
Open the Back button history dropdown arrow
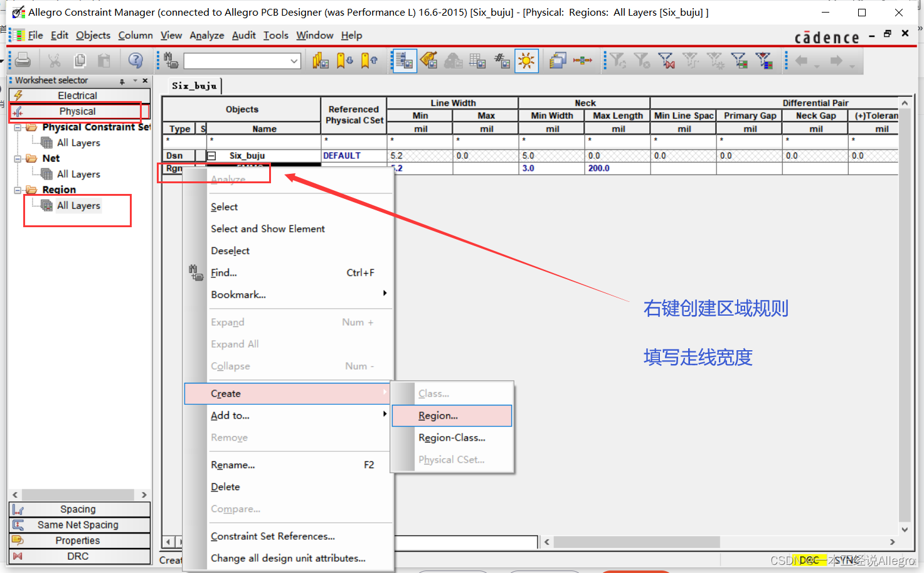point(817,66)
